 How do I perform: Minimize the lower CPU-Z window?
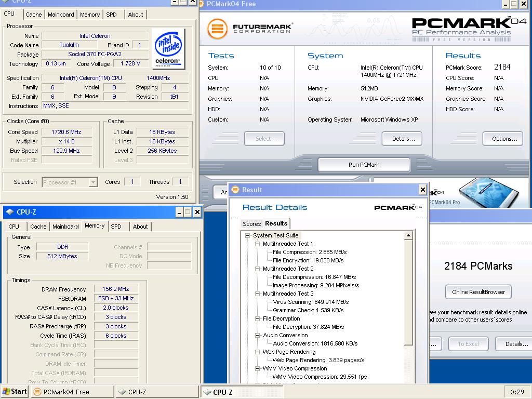tap(179, 212)
